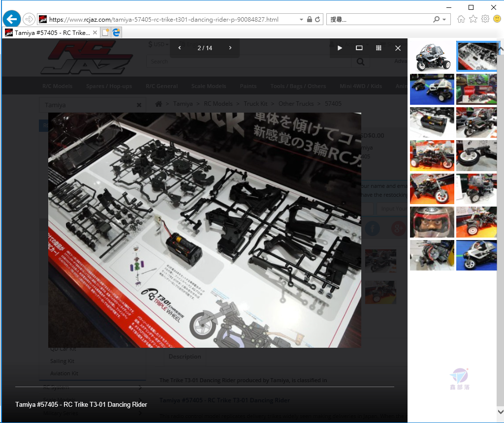Toggle the thumbnail grid icon

point(378,48)
